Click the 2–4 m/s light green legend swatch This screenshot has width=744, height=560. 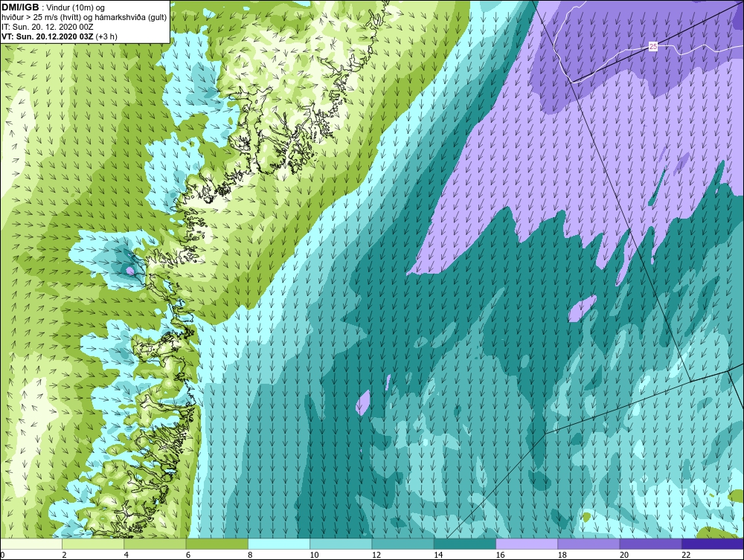click(x=93, y=544)
